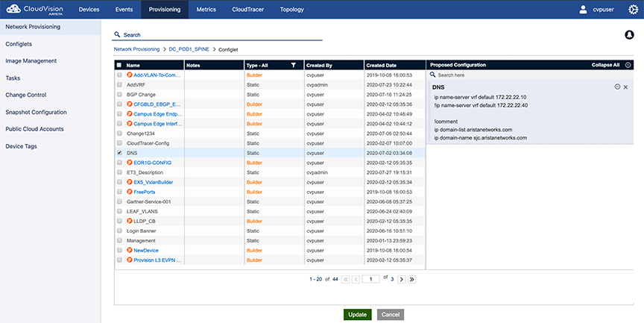Click builder icon of Campus Edge Interf
Viewport: 644px width, 323px height.
pyautogui.click(x=130, y=124)
